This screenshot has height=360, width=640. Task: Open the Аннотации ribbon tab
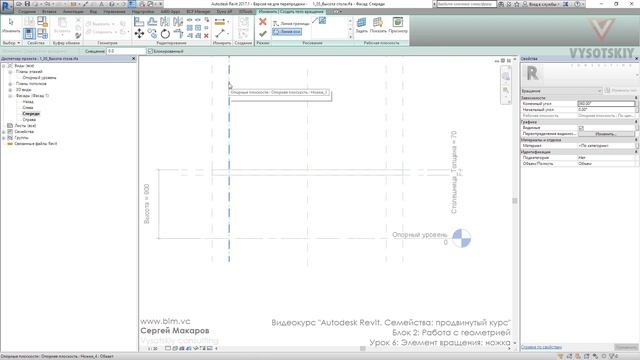pos(73,12)
